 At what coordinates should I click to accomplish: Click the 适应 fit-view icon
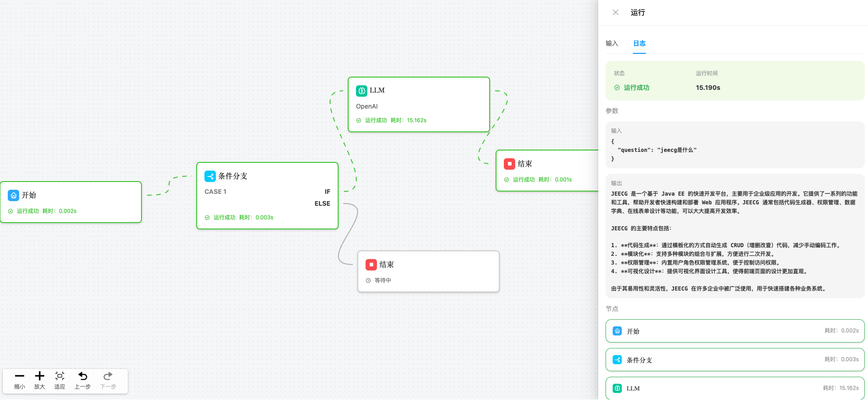(x=60, y=376)
